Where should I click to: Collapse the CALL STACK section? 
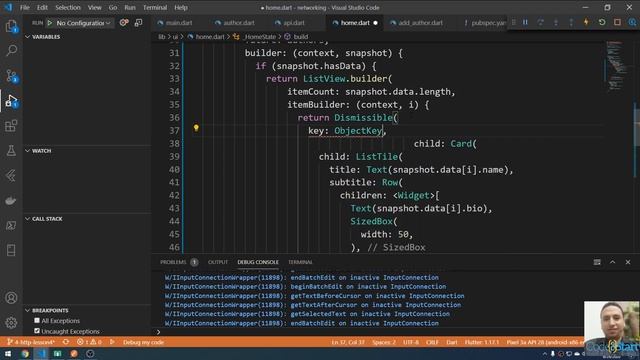click(x=28, y=219)
